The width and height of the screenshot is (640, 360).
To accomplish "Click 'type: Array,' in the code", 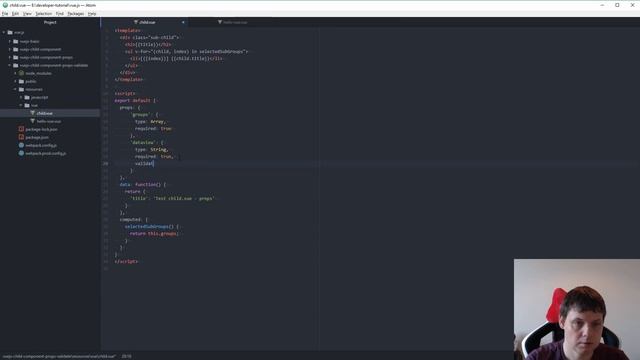I will (x=151, y=122).
